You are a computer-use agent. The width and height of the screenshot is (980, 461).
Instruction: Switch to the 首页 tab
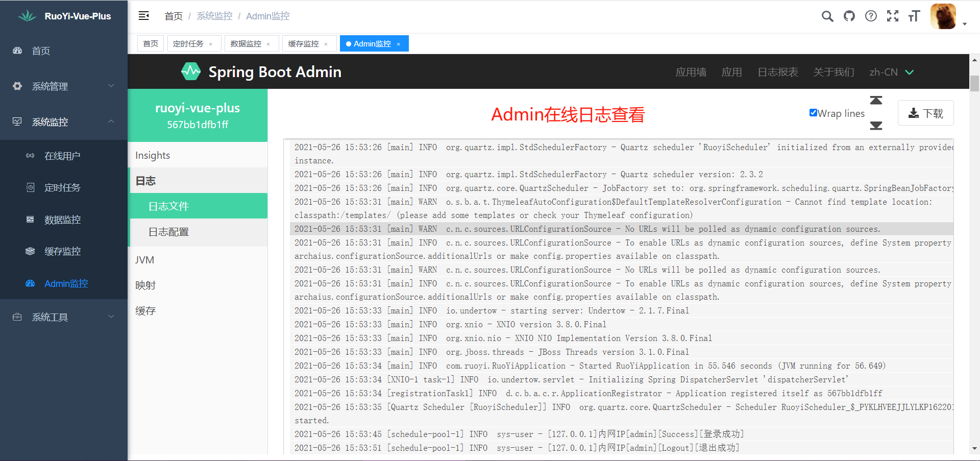(x=151, y=43)
